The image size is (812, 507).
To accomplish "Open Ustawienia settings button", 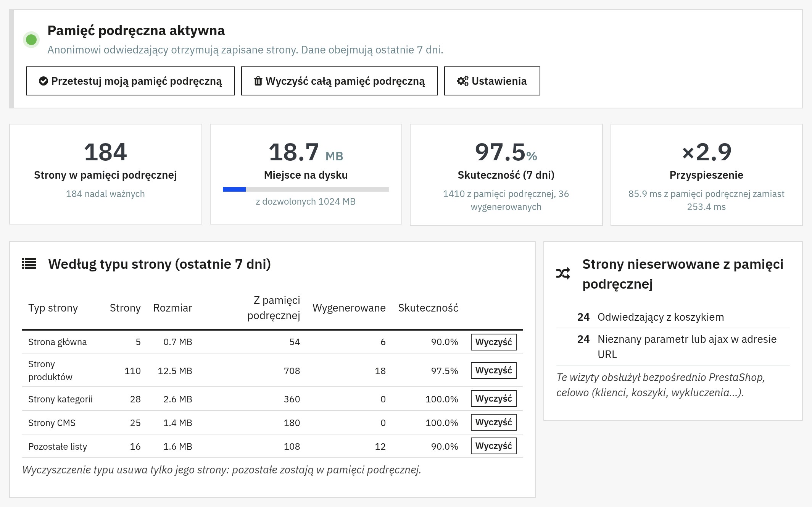I will (x=492, y=81).
